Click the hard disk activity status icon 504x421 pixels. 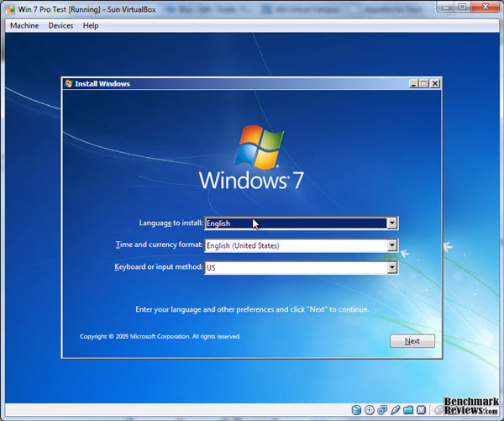point(356,410)
